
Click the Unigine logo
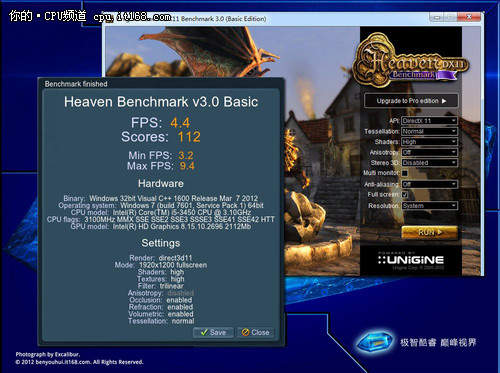coord(411,260)
